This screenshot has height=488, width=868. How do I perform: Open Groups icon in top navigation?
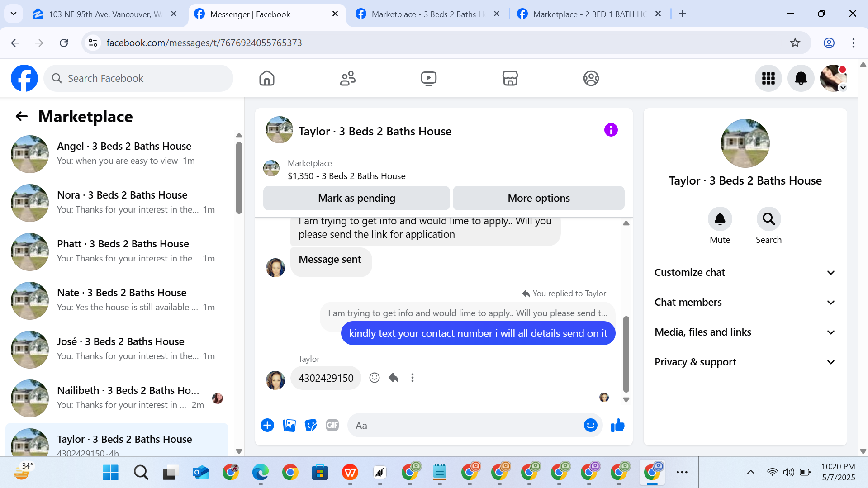coord(591,78)
